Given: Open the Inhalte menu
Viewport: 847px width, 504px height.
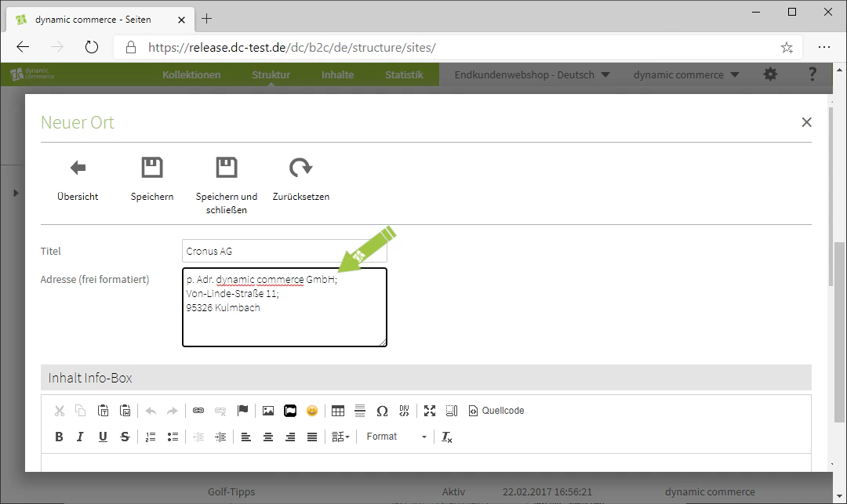Looking at the screenshot, I should 337,75.
